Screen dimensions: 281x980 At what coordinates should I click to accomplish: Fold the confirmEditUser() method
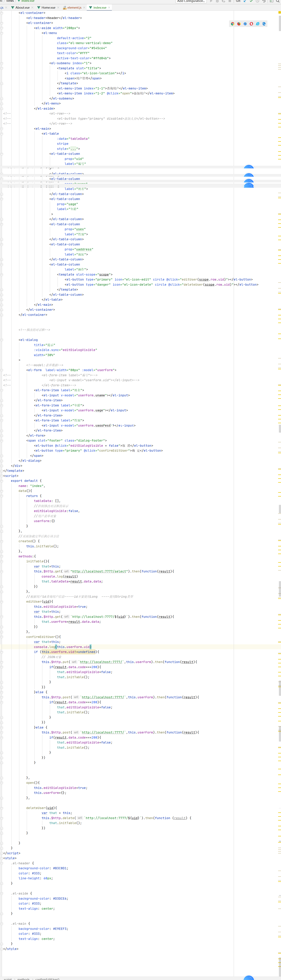click(x=2, y=637)
